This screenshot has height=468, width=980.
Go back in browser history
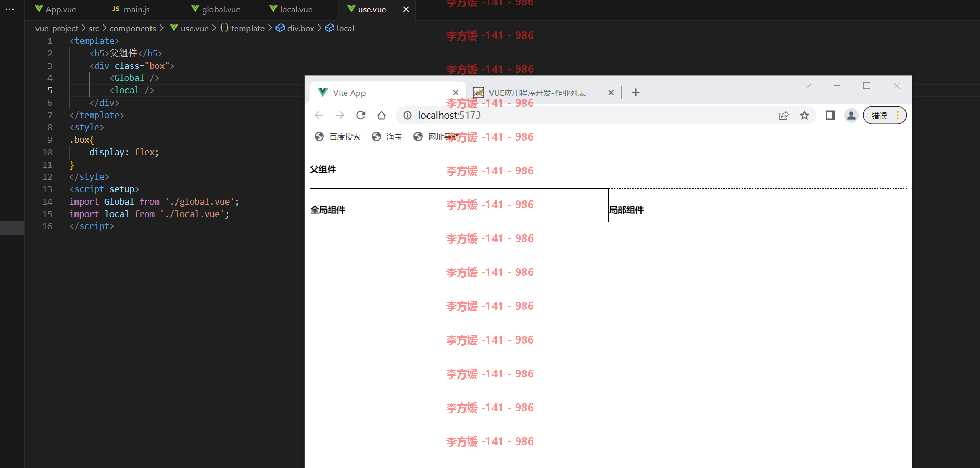click(x=319, y=115)
